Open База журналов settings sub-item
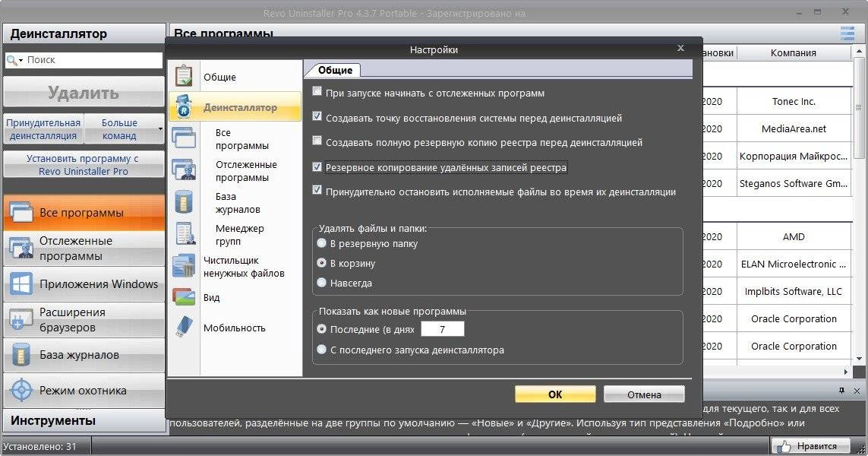868x456 pixels. (x=238, y=203)
